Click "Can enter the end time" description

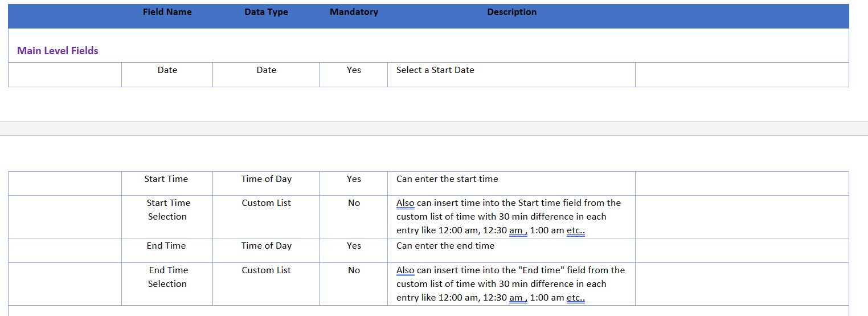coord(445,246)
